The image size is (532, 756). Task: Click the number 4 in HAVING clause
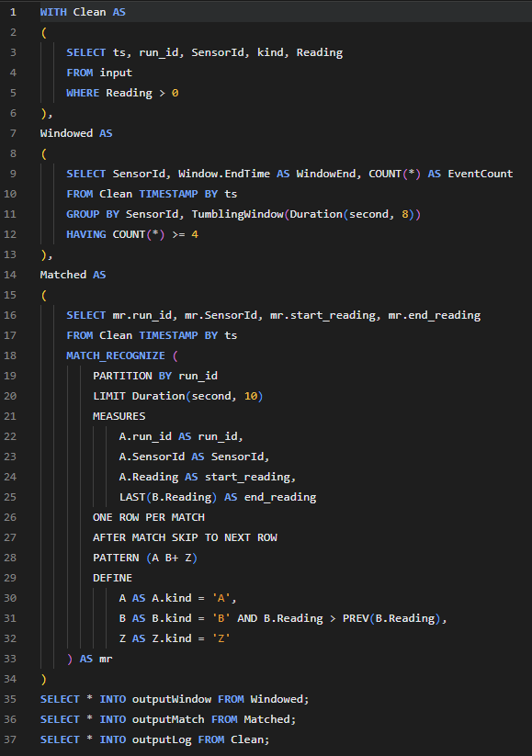(x=195, y=234)
